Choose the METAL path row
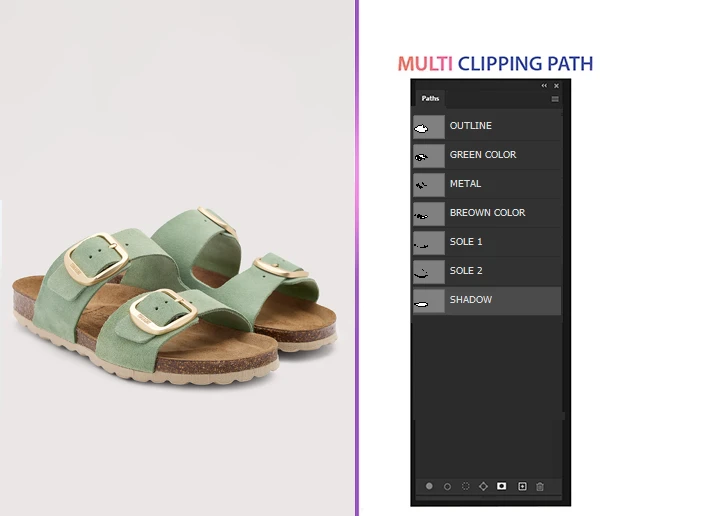This screenshot has width=725, height=516. click(465, 184)
